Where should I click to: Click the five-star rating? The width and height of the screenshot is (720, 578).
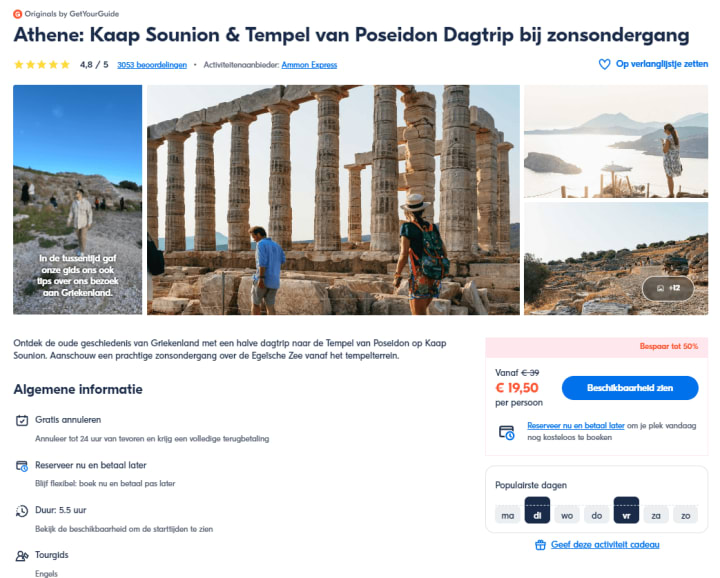pyautogui.click(x=42, y=65)
